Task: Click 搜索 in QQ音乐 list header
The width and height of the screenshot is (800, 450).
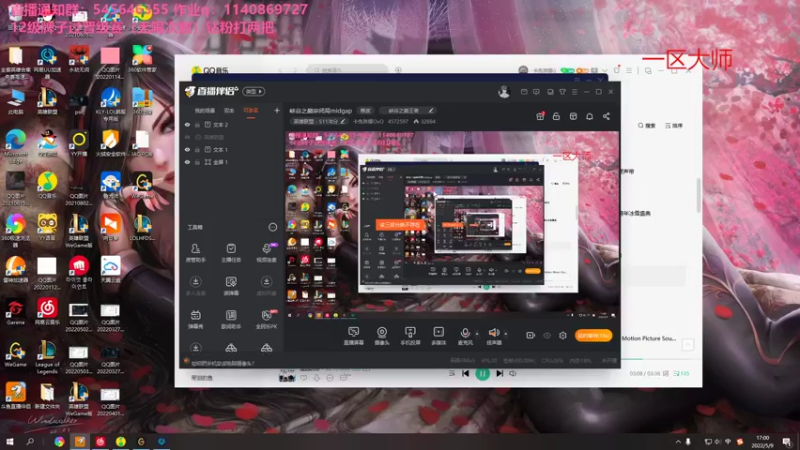Action: click(x=646, y=126)
